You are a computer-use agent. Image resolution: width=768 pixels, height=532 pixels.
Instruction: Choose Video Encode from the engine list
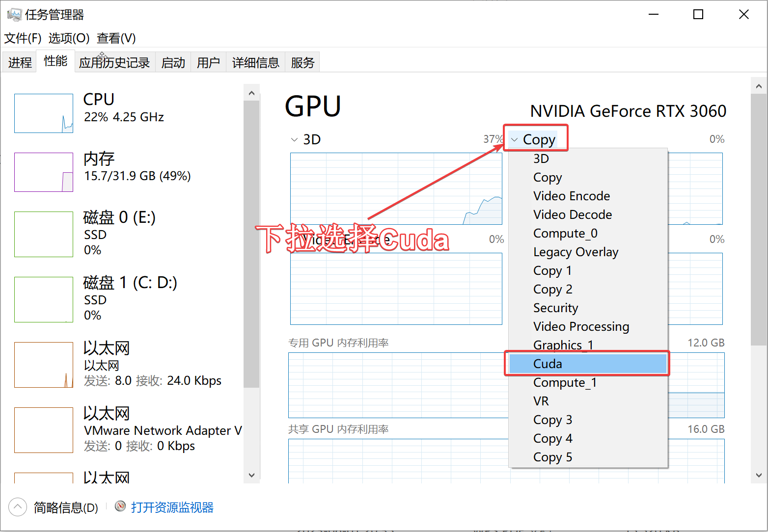click(x=588, y=196)
